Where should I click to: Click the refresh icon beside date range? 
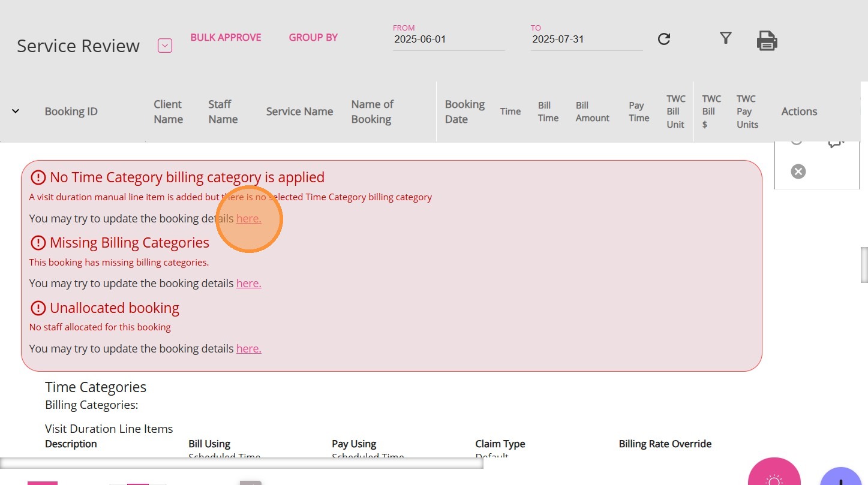[x=663, y=39]
